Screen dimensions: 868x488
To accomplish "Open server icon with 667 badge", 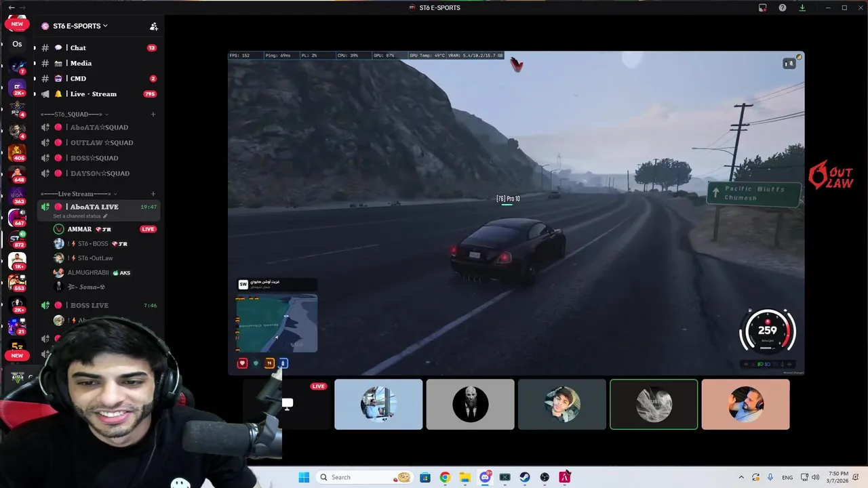I will tap(17, 218).
